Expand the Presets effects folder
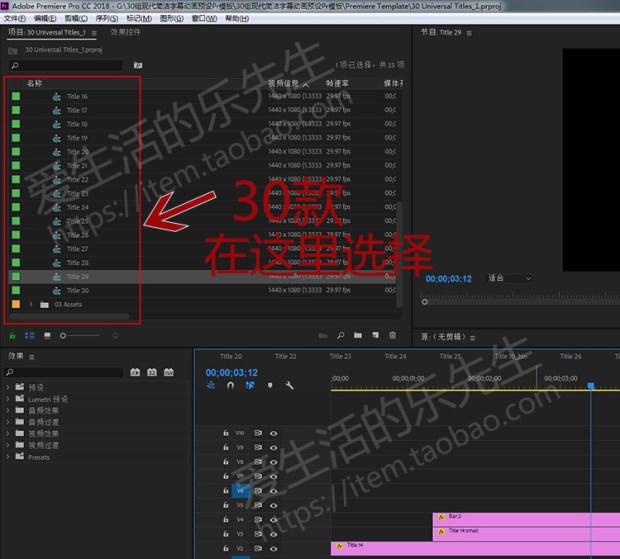Viewport: 620px width, 559px height. (8, 457)
